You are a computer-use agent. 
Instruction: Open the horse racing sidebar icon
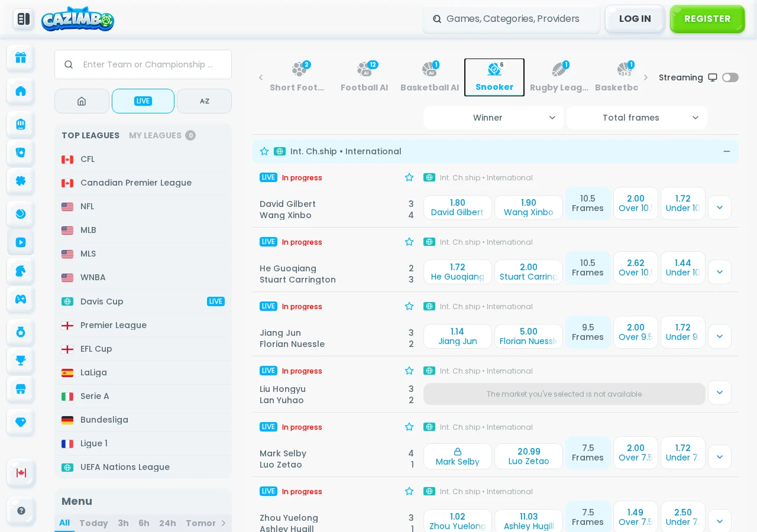tap(21, 271)
